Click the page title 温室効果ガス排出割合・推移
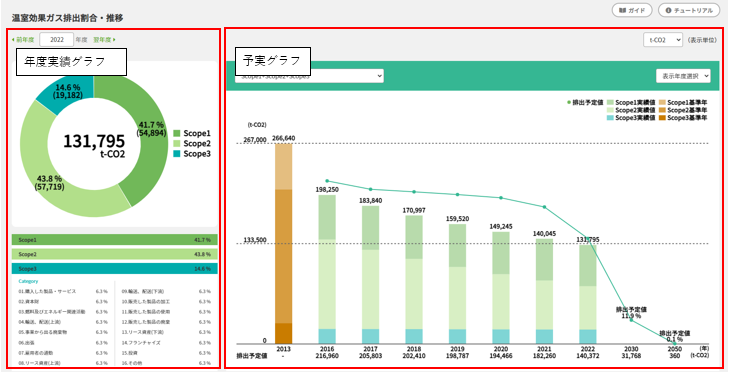The image size is (730, 373). (x=68, y=19)
